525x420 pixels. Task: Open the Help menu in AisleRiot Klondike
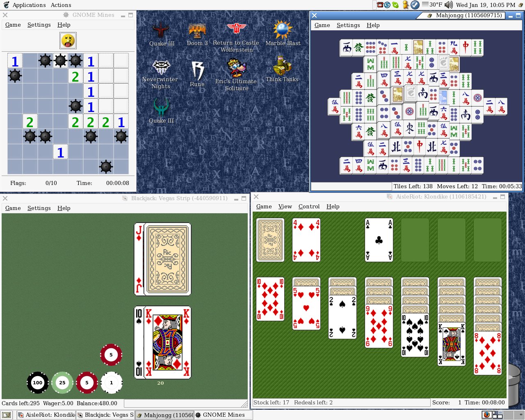tap(333, 206)
